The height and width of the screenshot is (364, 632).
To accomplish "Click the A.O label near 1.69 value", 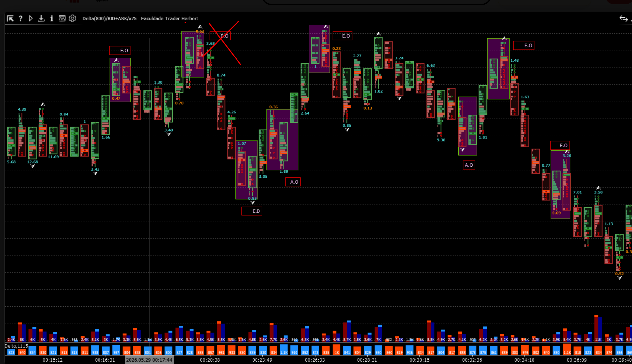I will pyautogui.click(x=293, y=182).
